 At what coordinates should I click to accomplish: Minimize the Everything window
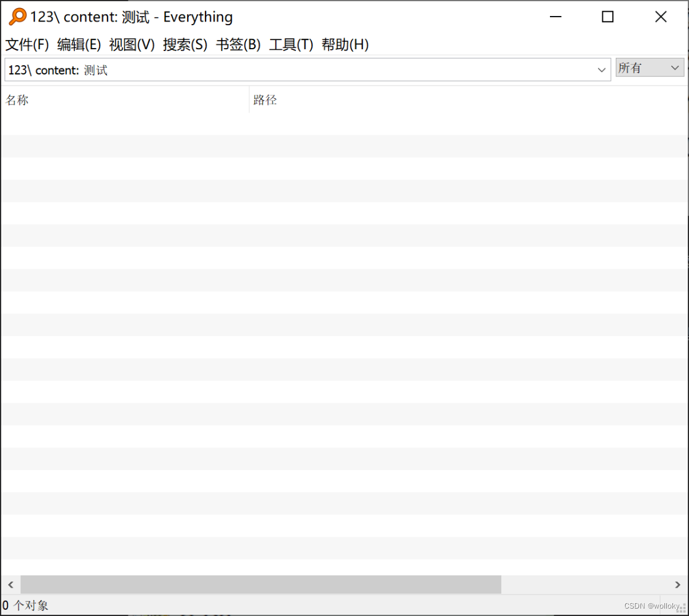point(556,17)
